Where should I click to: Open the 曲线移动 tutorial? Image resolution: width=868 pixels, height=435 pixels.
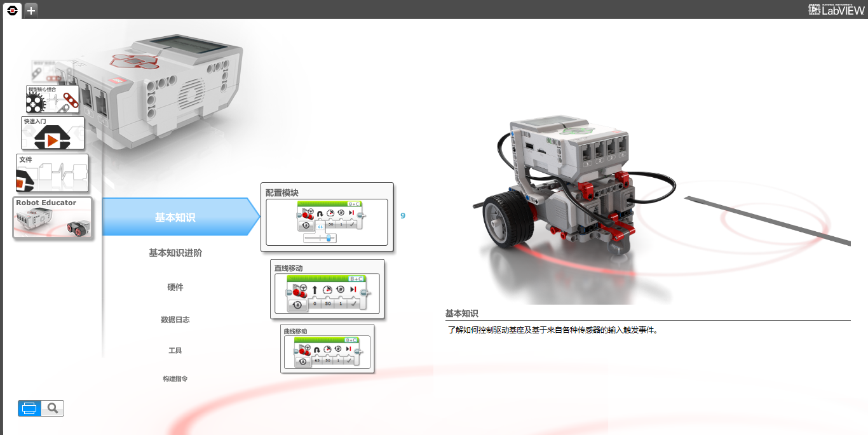click(x=327, y=349)
